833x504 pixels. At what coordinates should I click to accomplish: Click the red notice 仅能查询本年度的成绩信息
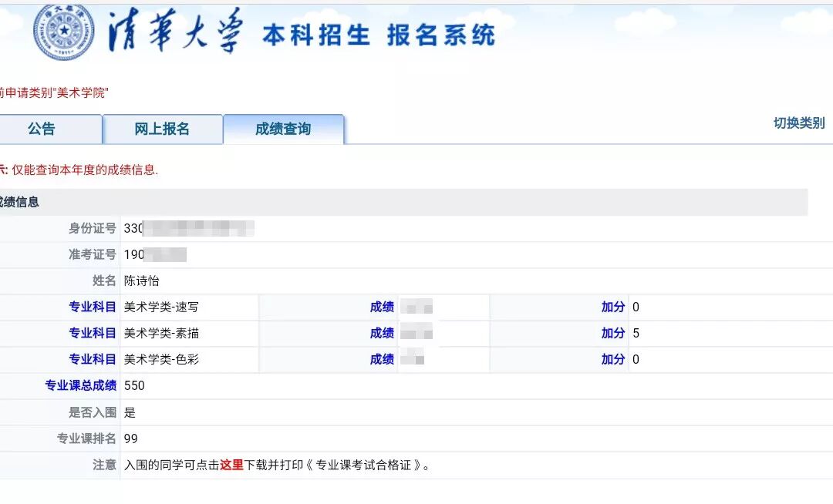[x=85, y=170]
